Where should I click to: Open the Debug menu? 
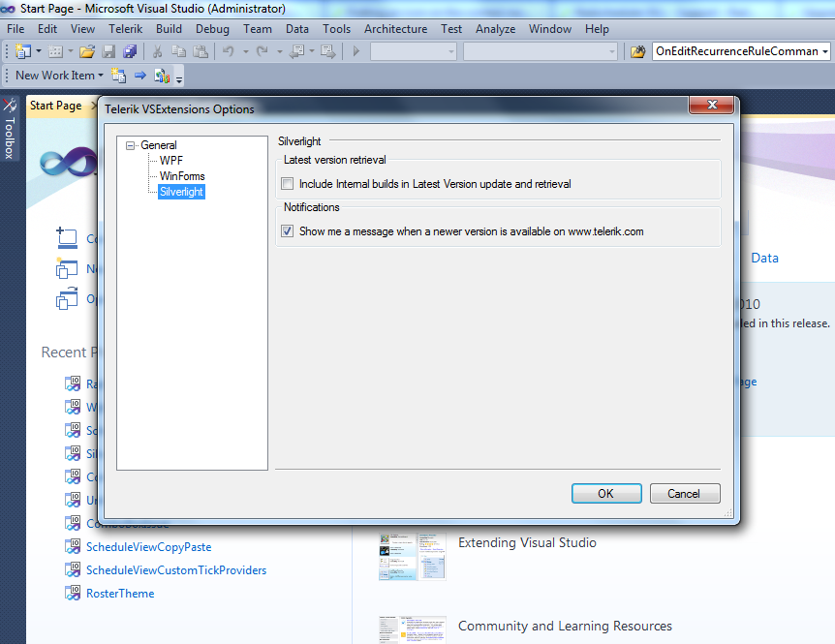click(x=212, y=29)
